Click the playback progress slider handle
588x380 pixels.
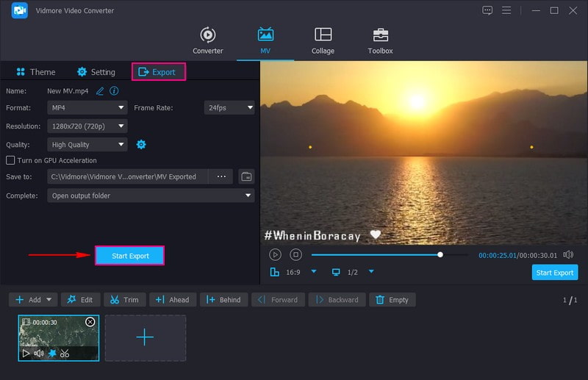tap(440, 255)
